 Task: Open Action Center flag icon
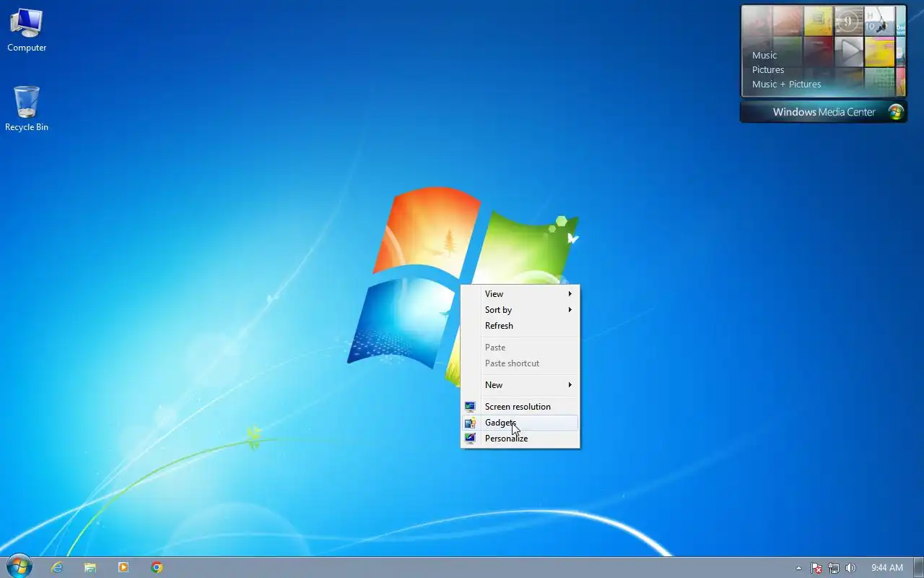pyautogui.click(x=816, y=568)
